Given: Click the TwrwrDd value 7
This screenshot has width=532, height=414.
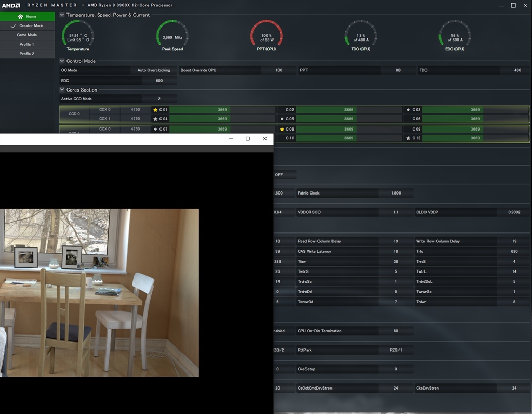Looking at the screenshot, I should [396, 302].
